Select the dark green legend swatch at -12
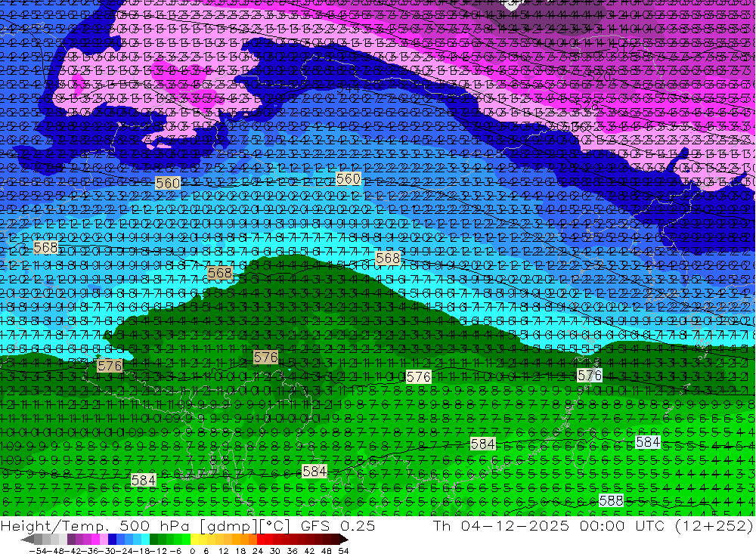This screenshot has width=756, height=554. click(153, 540)
